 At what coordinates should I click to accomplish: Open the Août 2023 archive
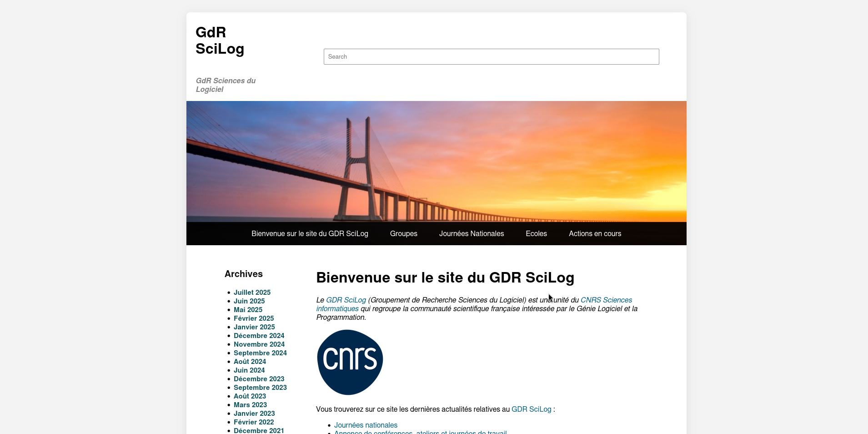point(250,396)
